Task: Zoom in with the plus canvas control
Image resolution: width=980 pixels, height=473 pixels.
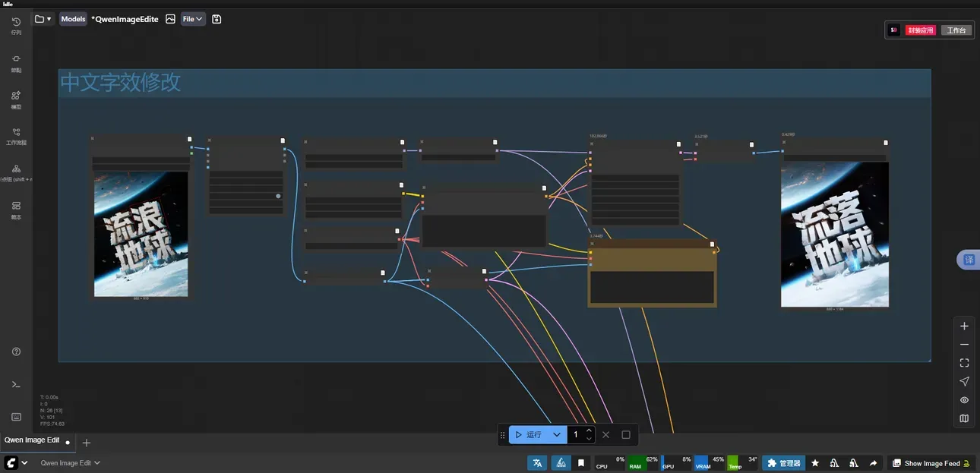Action: [x=964, y=326]
